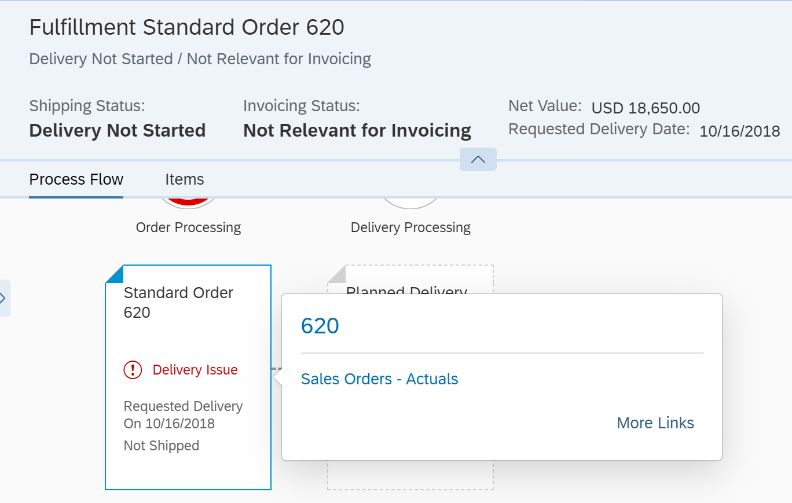Switch to the Items tab

tap(184, 179)
